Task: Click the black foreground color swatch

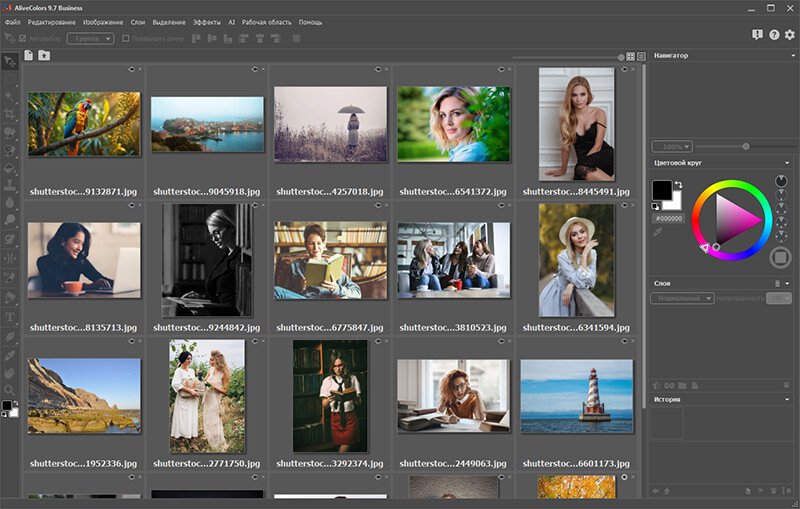Action: [661, 189]
